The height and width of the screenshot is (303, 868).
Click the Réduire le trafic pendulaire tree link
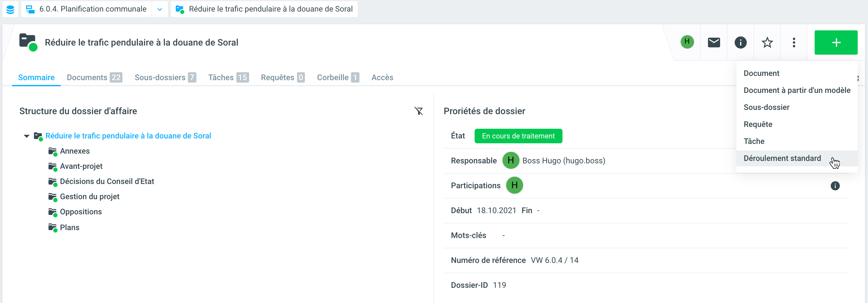pyautogui.click(x=128, y=136)
